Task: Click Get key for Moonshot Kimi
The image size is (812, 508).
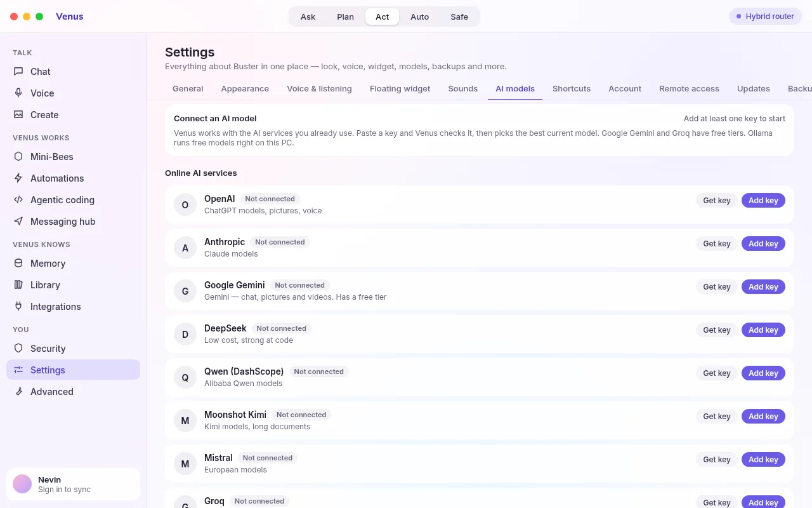Action: [717, 417]
